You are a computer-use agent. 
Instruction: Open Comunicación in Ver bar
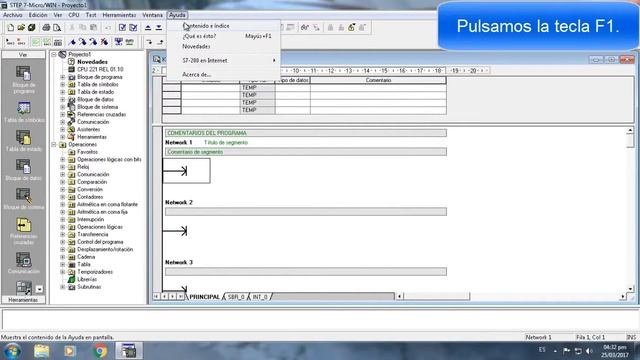pyautogui.click(x=24, y=262)
